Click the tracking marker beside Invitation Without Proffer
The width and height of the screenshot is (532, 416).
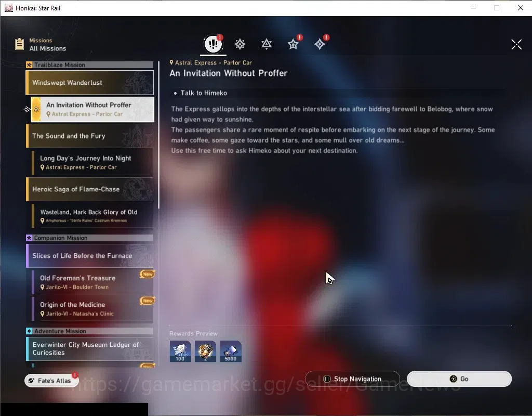pos(27,109)
